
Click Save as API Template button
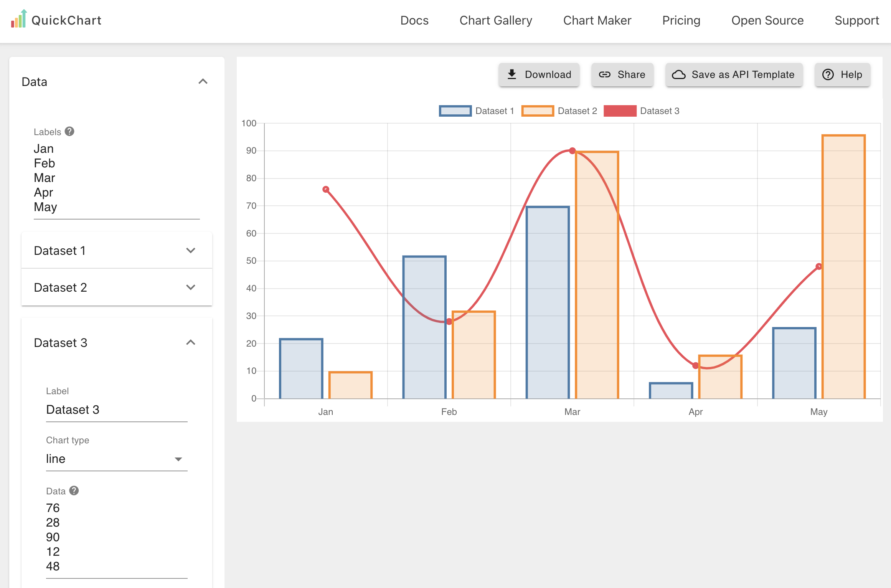(734, 74)
